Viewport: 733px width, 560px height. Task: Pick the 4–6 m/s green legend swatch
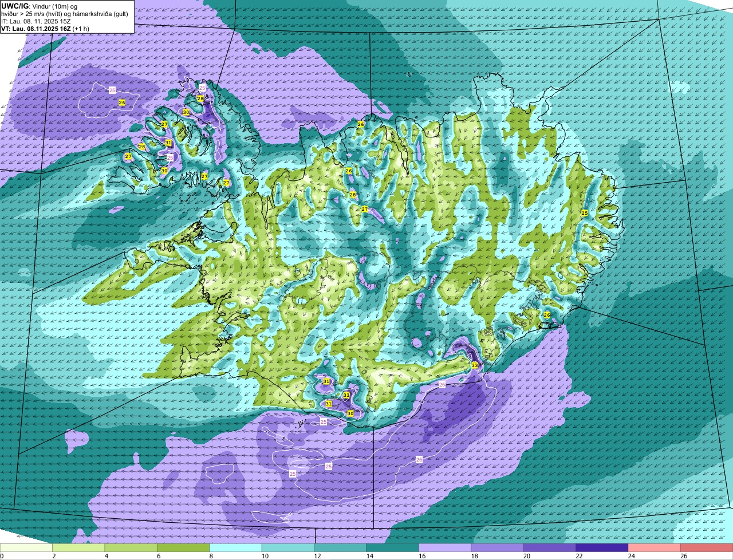(131, 548)
